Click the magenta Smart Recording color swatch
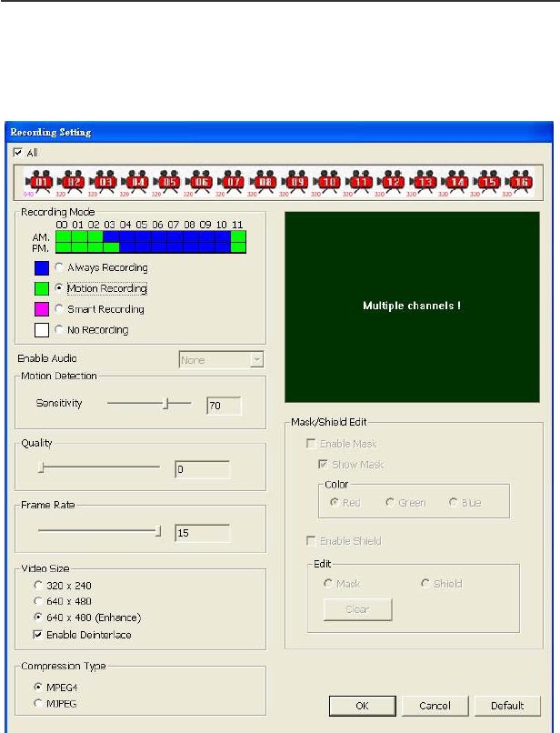Viewport: 560px width, 733px height. click(x=42, y=309)
